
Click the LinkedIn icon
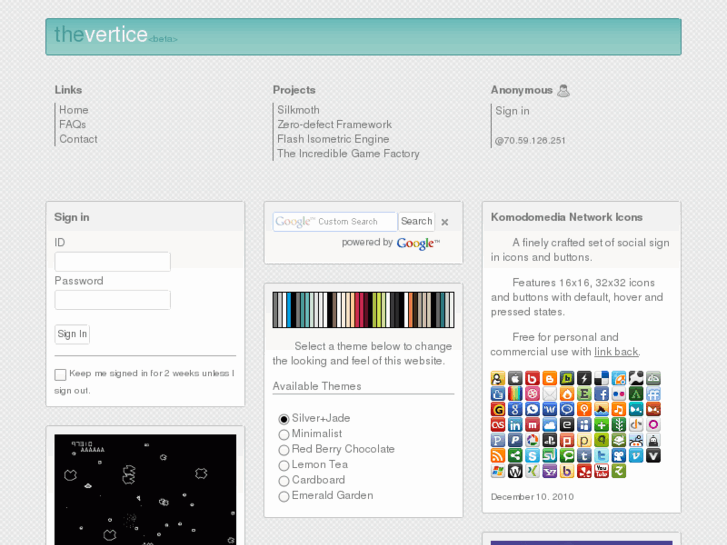coord(515,424)
